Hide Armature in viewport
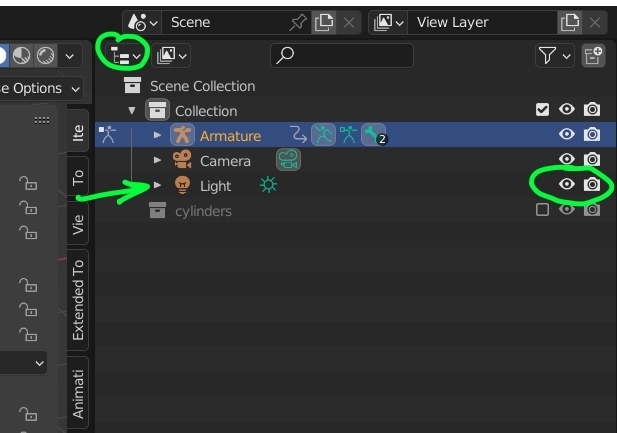The width and height of the screenshot is (617, 433). point(567,134)
